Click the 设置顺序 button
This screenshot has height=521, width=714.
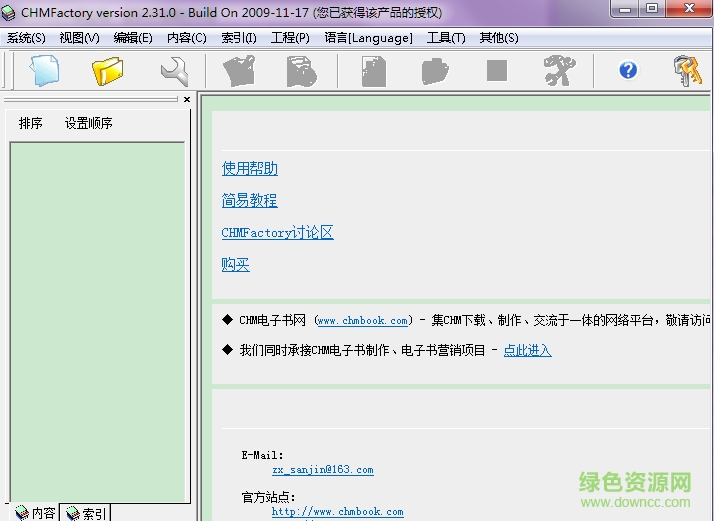pos(89,124)
